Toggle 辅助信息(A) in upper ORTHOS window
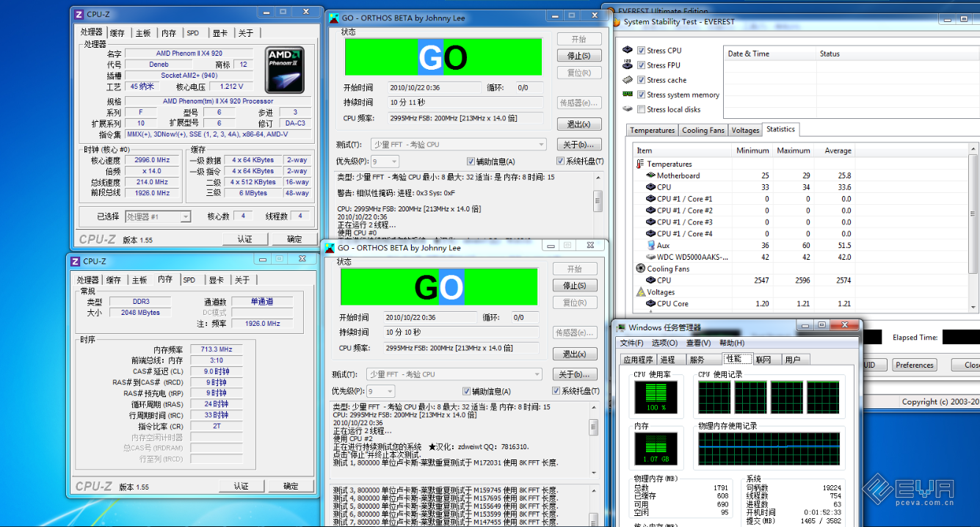 pyautogui.click(x=471, y=161)
